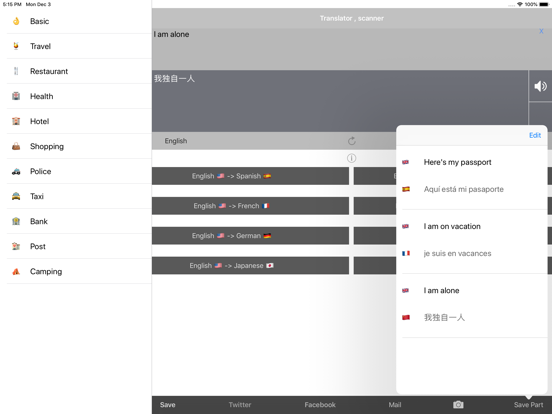Click the Chinese translation output area
The width and height of the screenshot is (552, 414).
pos(340,101)
